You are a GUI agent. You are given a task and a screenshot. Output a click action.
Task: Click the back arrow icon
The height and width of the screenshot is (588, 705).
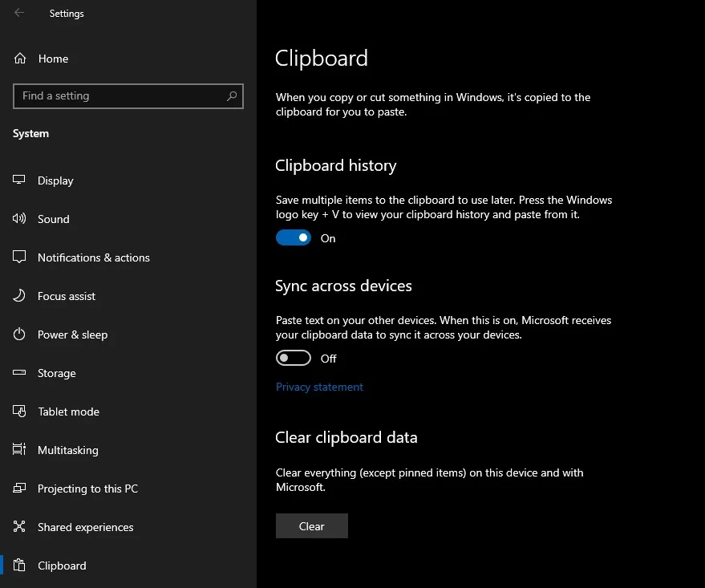coord(19,13)
